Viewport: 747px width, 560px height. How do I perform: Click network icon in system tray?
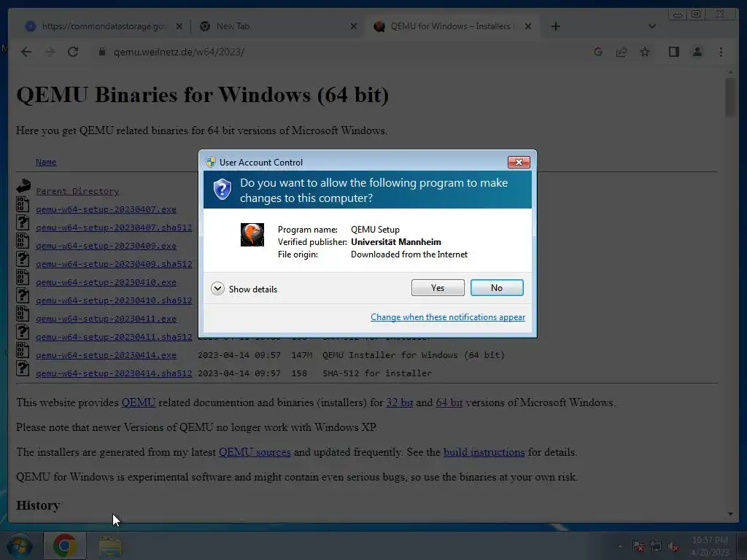point(656,547)
